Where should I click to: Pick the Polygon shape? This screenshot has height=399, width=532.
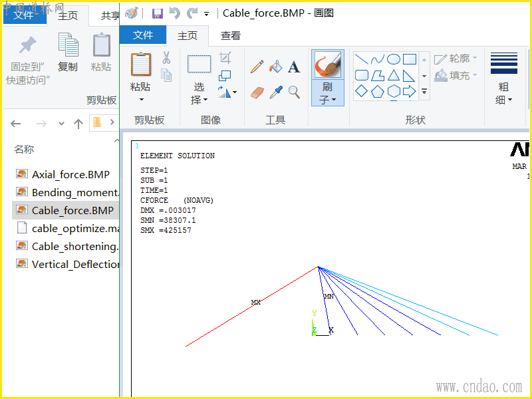click(x=378, y=76)
